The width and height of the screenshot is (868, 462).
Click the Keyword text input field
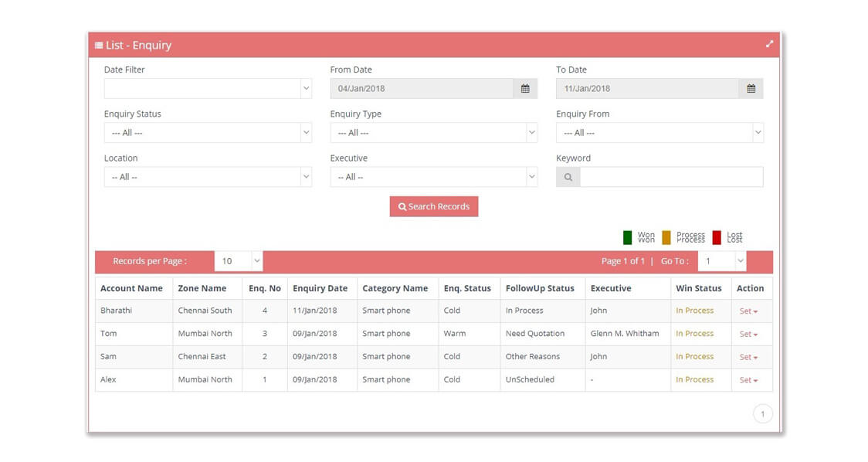[672, 177]
